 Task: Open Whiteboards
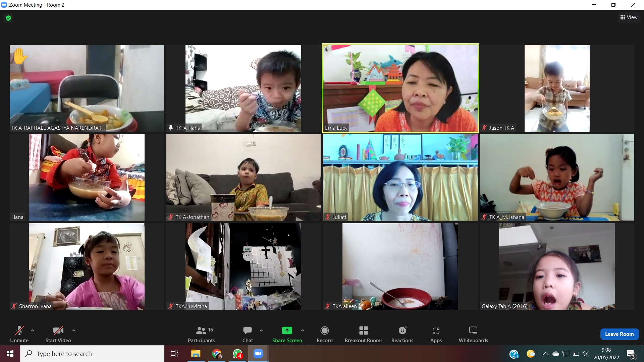coord(473,334)
